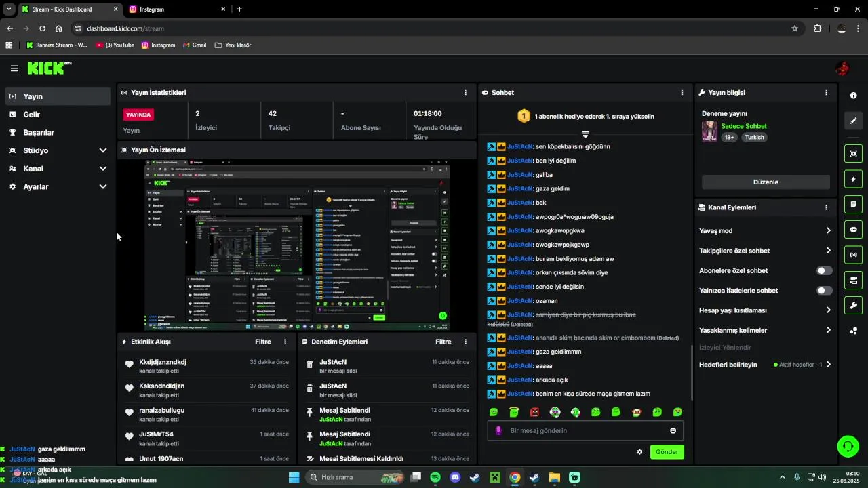Screen dimensions: 868x488
Task: Open Minecraft from the taskbar
Action: [x=495, y=477]
